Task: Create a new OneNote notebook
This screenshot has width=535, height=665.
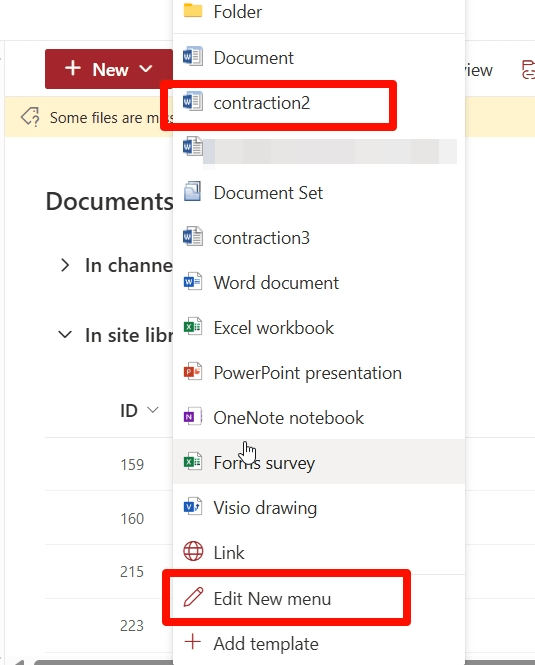Action: click(x=319, y=418)
